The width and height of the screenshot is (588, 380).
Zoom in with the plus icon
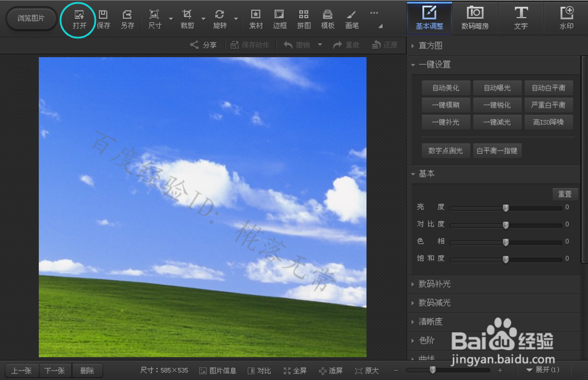499,370
